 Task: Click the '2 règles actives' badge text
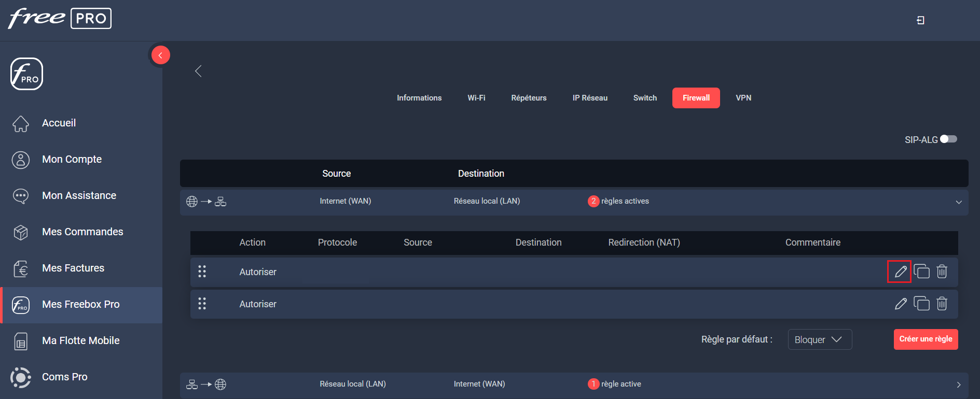point(618,201)
